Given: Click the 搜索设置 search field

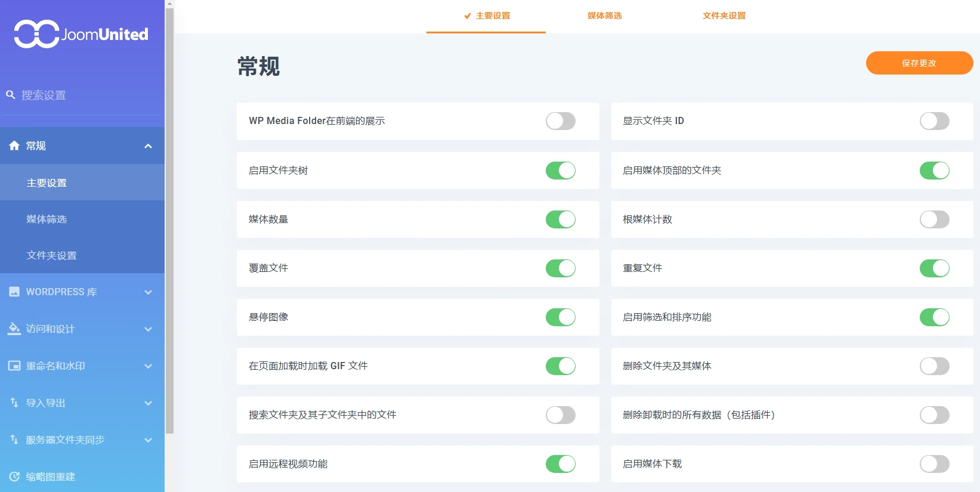Looking at the screenshot, I should point(82,95).
